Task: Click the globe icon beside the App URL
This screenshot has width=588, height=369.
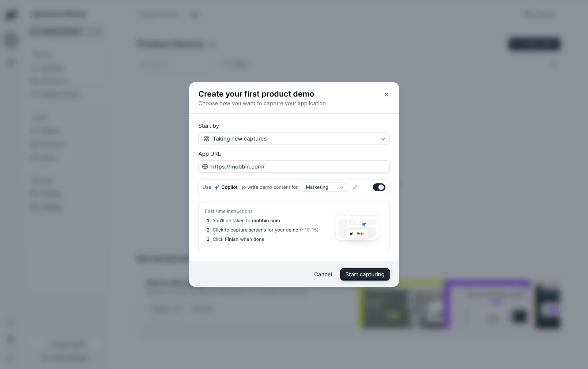Action: point(205,167)
